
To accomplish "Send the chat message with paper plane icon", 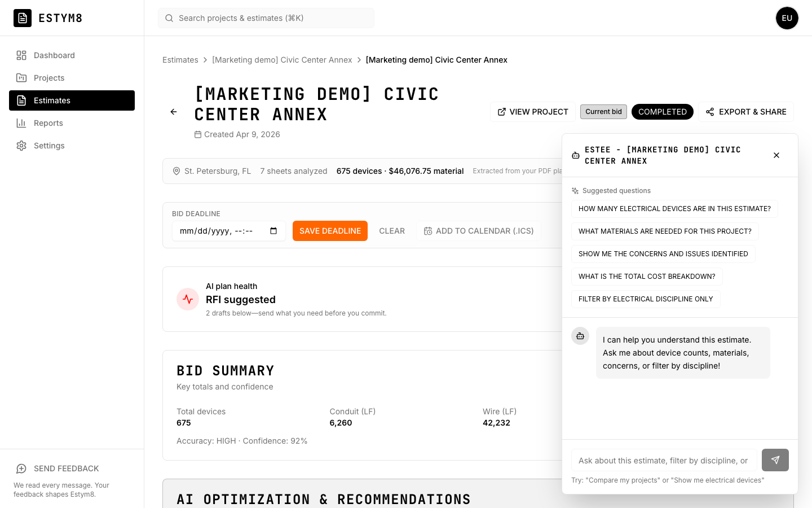I will [x=775, y=460].
